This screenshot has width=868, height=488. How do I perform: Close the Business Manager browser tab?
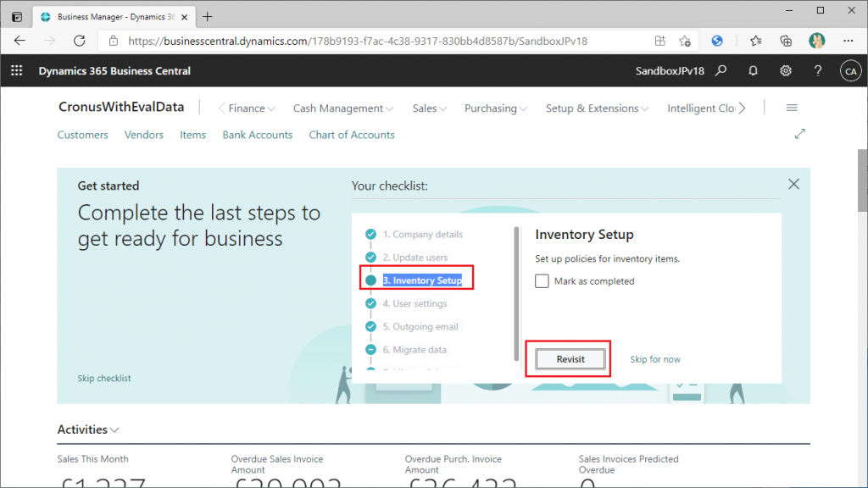[x=184, y=17]
